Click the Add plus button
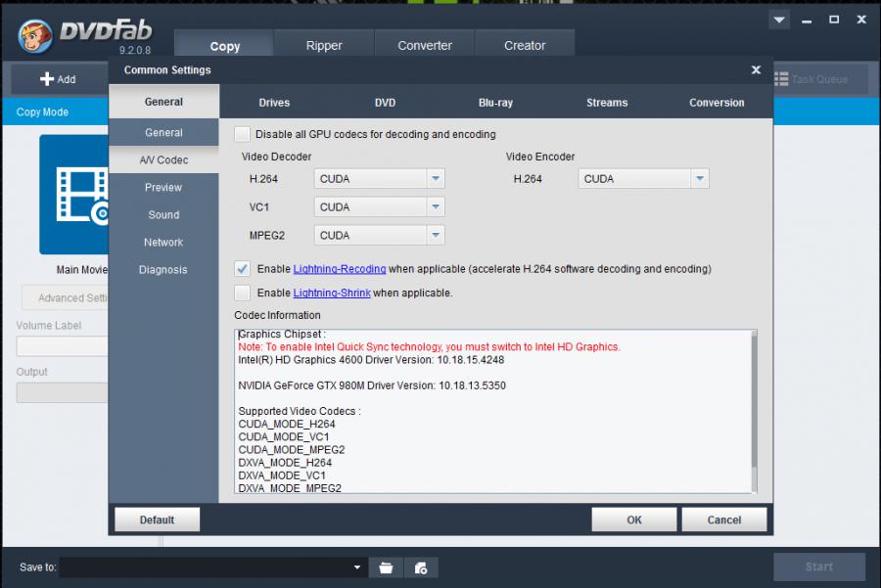The image size is (881, 588). click(59, 79)
